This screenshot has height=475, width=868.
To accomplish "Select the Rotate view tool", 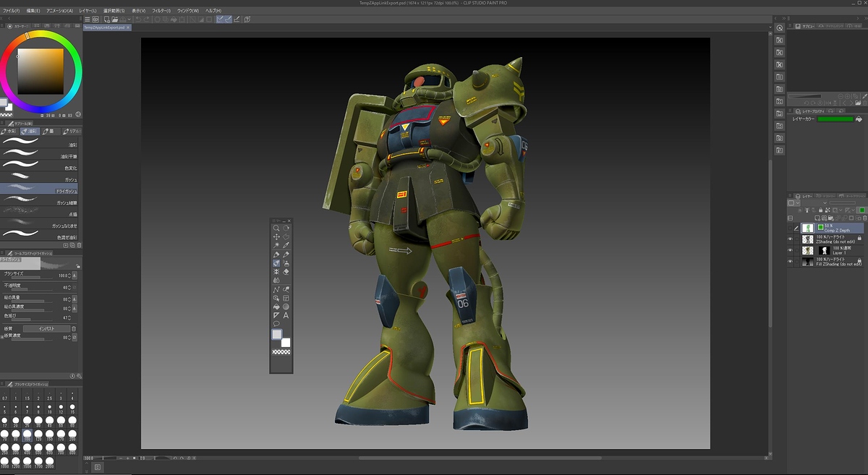I will 286,228.
